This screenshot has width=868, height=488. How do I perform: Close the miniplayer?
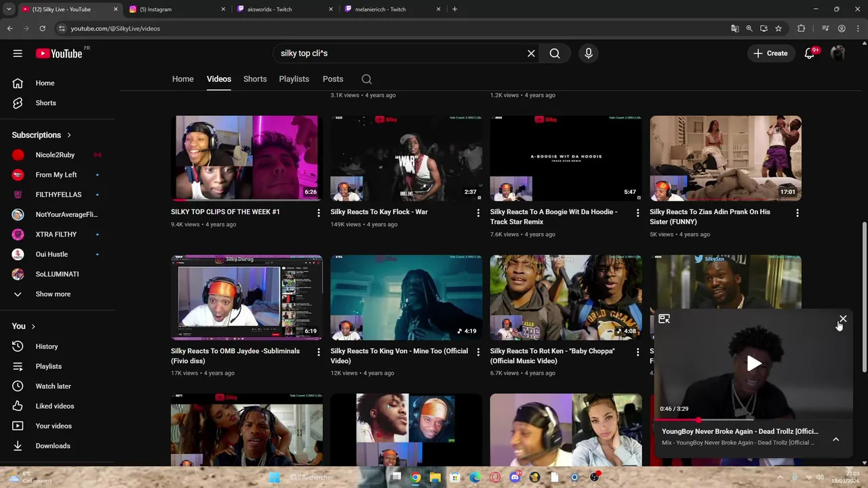click(843, 319)
